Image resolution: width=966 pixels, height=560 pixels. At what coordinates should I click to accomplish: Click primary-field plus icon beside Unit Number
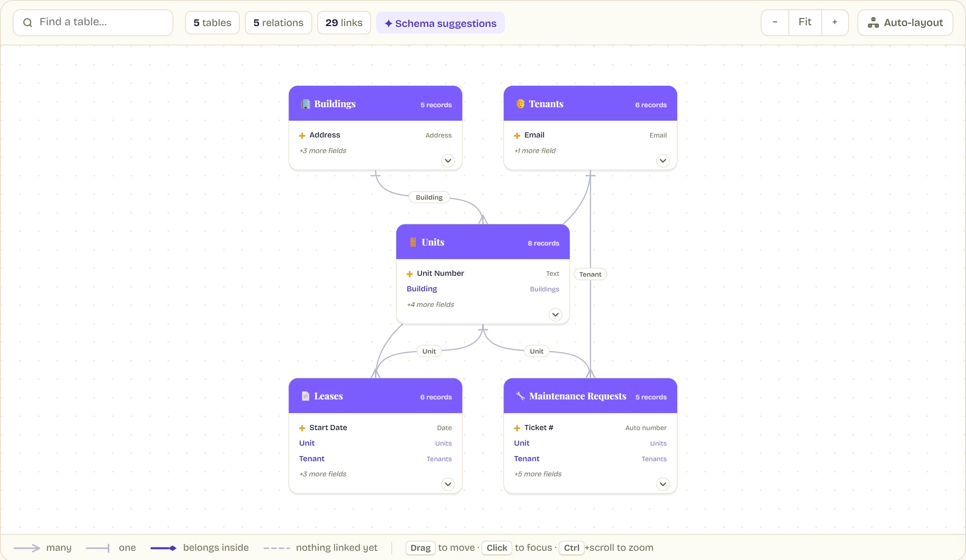[x=409, y=274]
